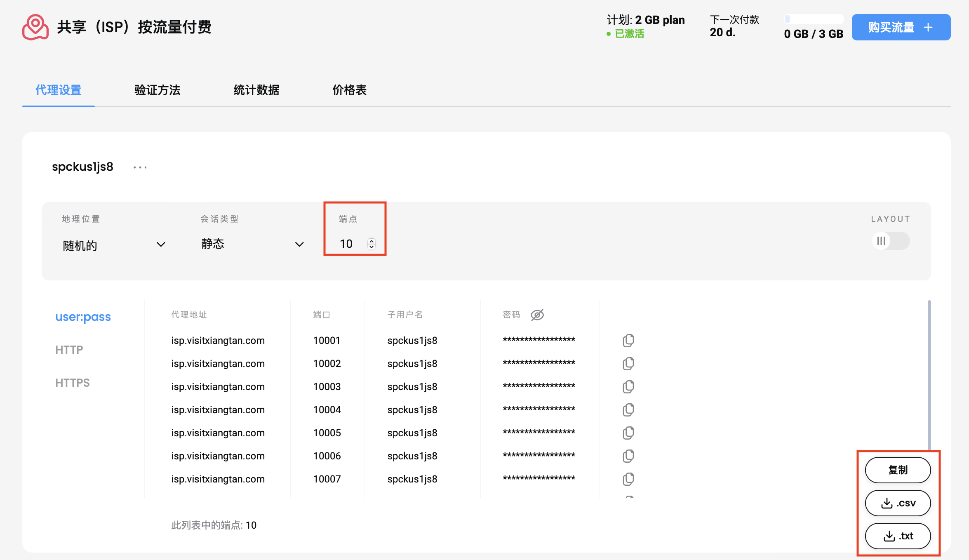Open the 地理位置 dropdown showing 随机的
The image size is (969, 560).
(114, 245)
